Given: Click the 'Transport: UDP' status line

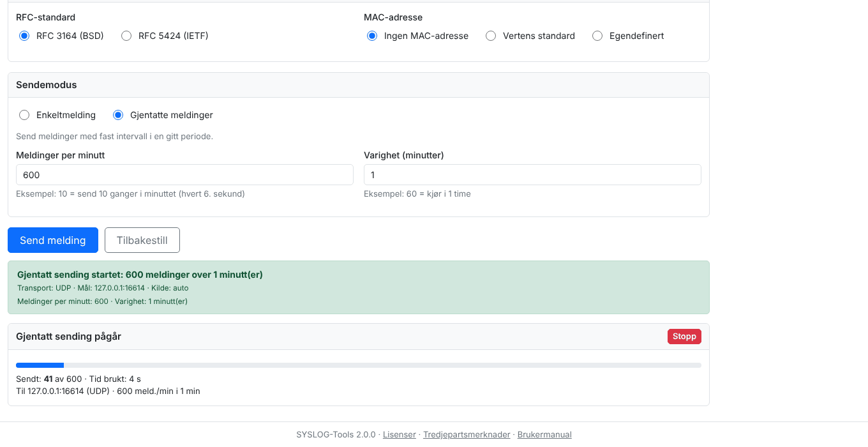Looking at the screenshot, I should 103,288.
